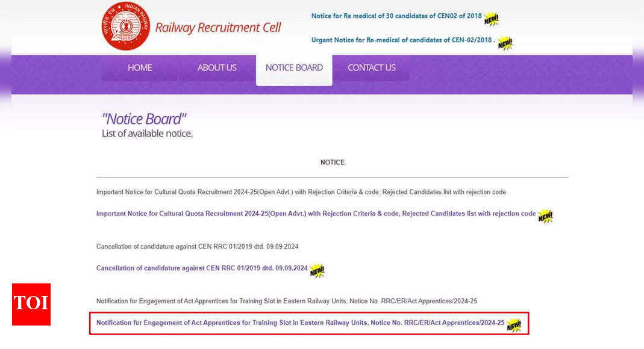Click the Notice Board page heading
The width and height of the screenshot is (644, 349).
coord(143,118)
